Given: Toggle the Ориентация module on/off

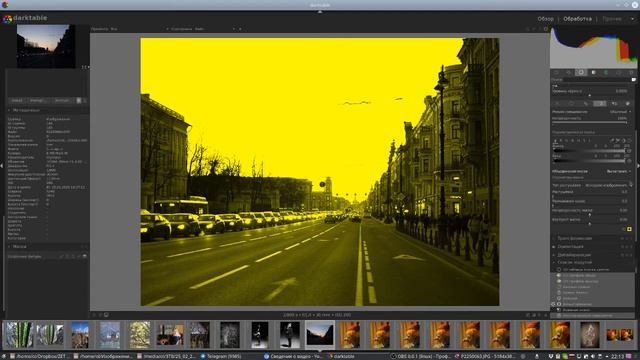Looking at the screenshot, I should click(x=554, y=247).
